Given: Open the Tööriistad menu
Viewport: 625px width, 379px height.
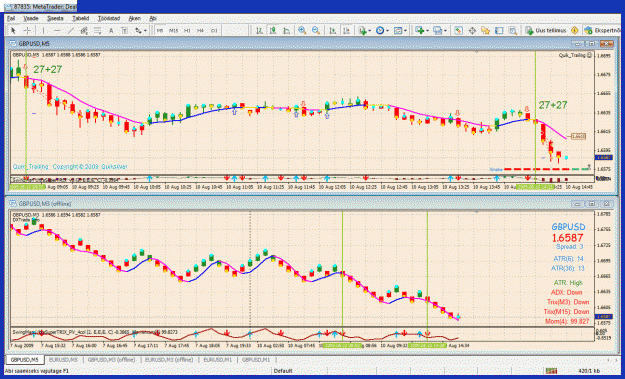Looking at the screenshot, I should click(x=109, y=18).
